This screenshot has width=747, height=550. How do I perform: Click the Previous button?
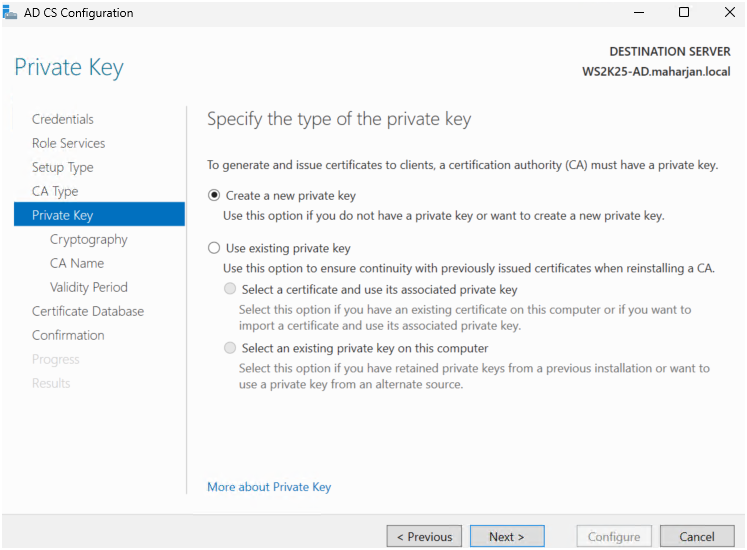click(424, 537)
